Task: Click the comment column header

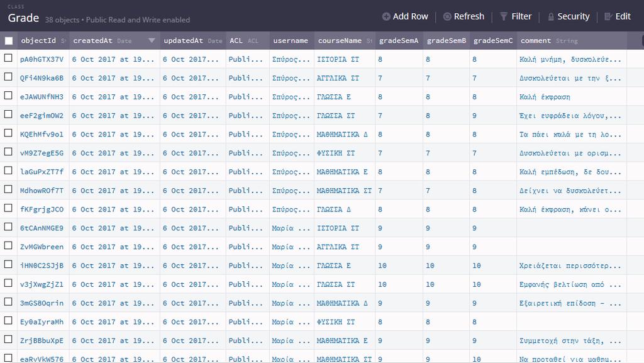Action: (572, 41)
